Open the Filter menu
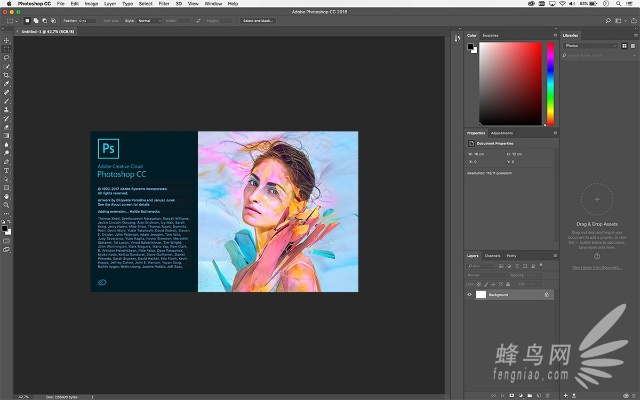The height and width of the screenshot is (400, 640). click(x=164, y=3)
